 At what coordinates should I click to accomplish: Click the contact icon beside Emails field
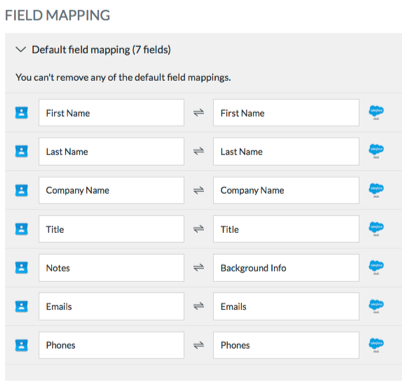pos(22,306)
